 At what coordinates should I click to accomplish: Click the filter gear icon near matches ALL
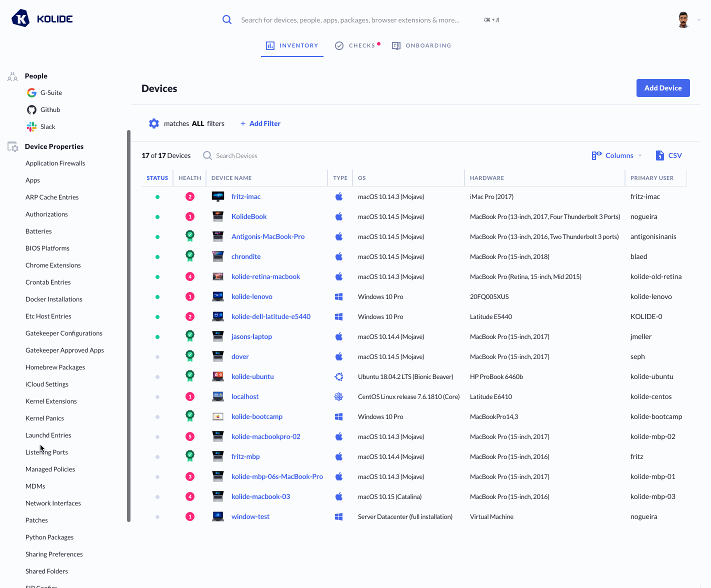pos(153,123)
